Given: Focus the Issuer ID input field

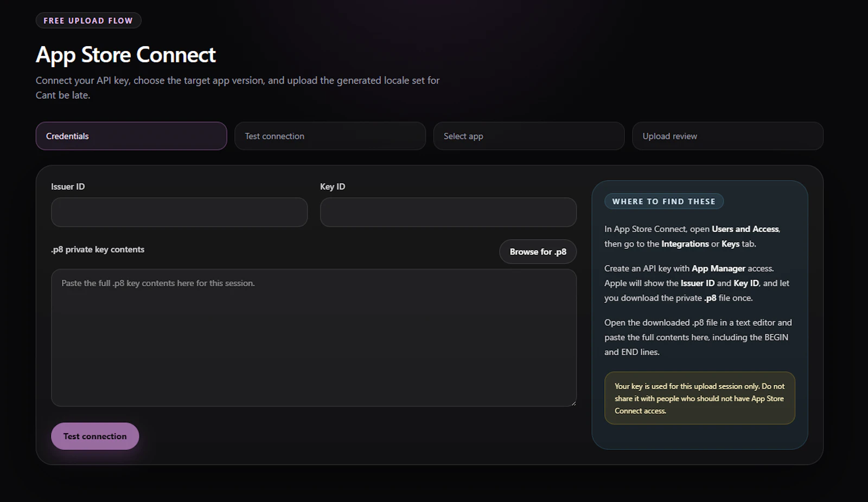Looking at the screenshot, I should (x=179, y=212).
